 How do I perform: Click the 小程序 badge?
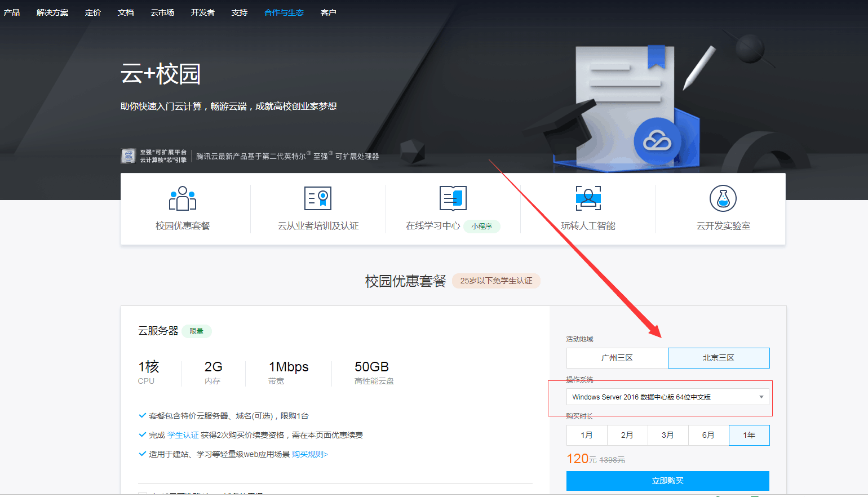coord(482,226)
